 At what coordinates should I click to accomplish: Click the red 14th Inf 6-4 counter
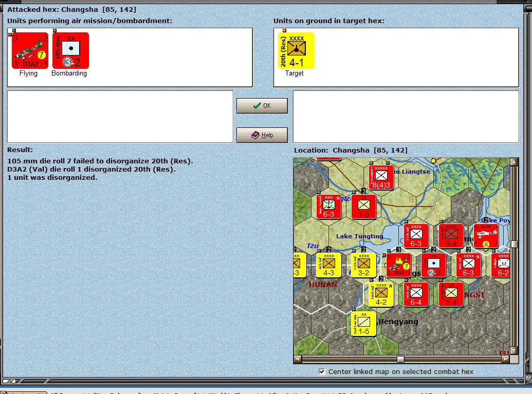tap(416, 294)
